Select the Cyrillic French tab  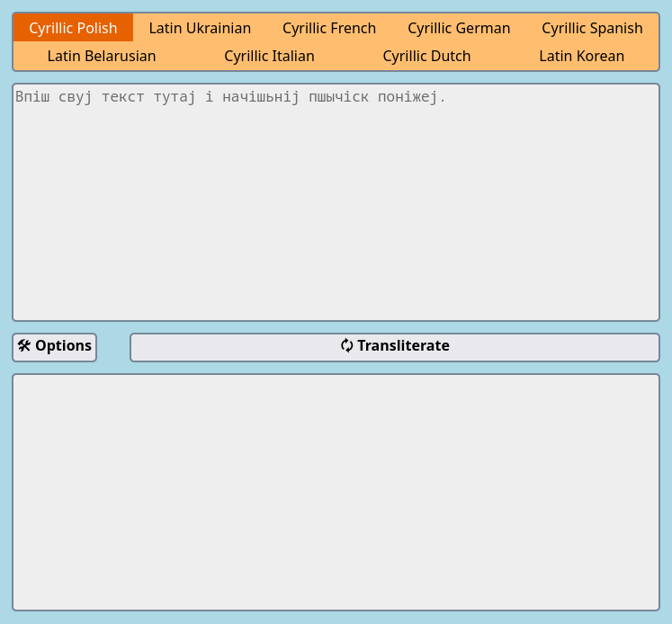tap(329, 28)
